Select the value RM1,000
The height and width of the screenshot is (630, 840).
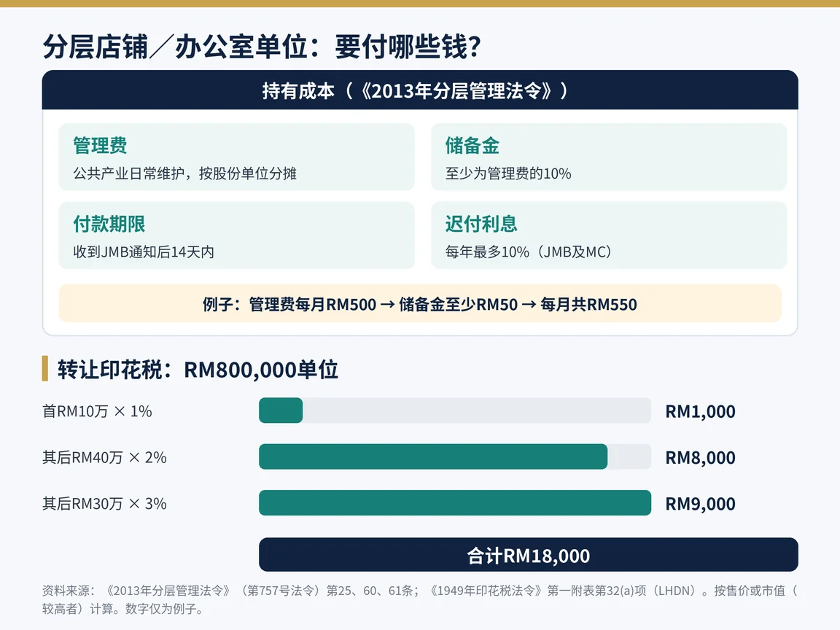click(700, 411)
